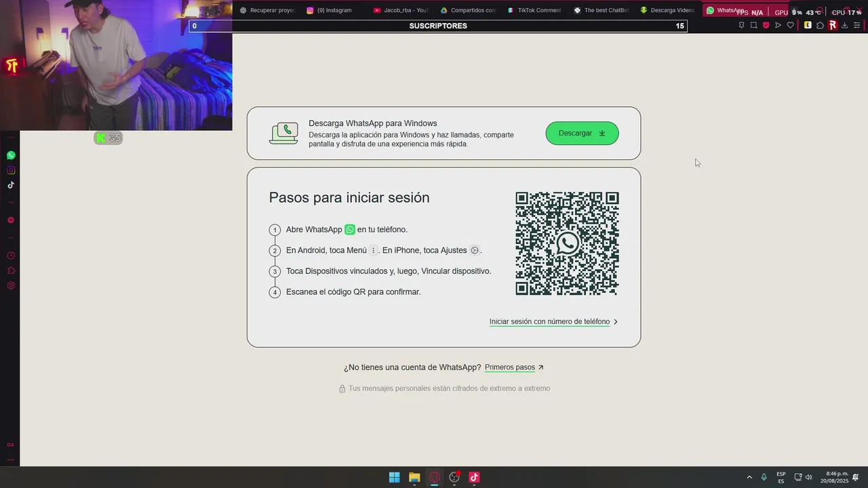Click the network tray icon
The height and width of the screenshot is (488, 868).
coord(798,477)
